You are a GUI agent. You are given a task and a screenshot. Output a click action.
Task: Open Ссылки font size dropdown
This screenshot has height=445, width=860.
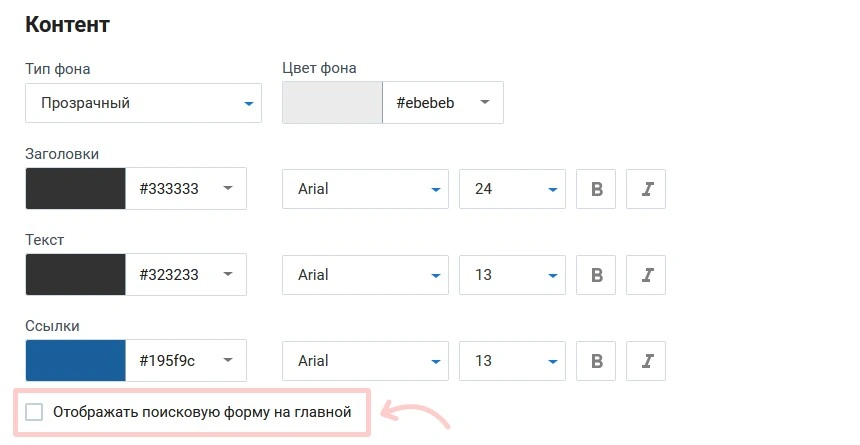[511, 360]
